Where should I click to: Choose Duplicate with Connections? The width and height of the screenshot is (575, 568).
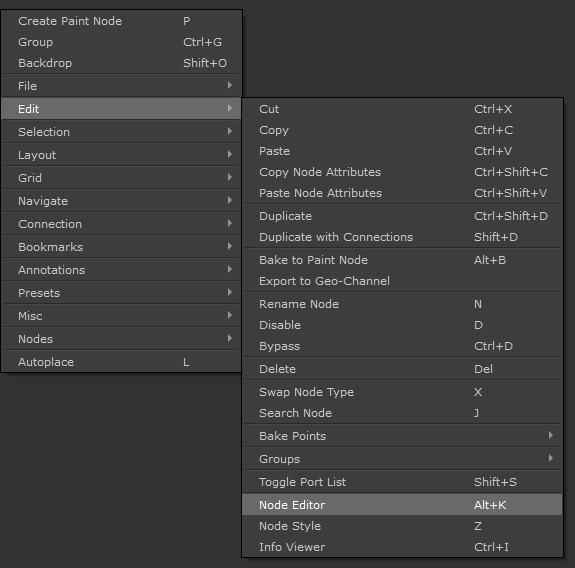point(402,237)
